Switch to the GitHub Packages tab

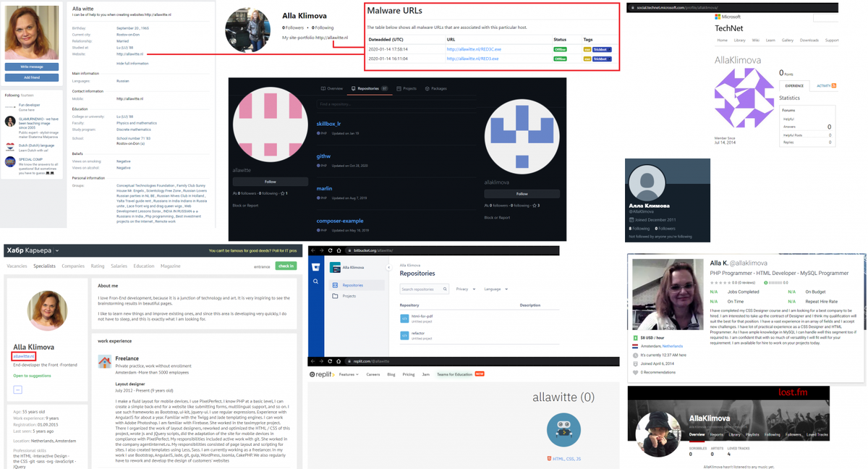[x=436, y=88]
